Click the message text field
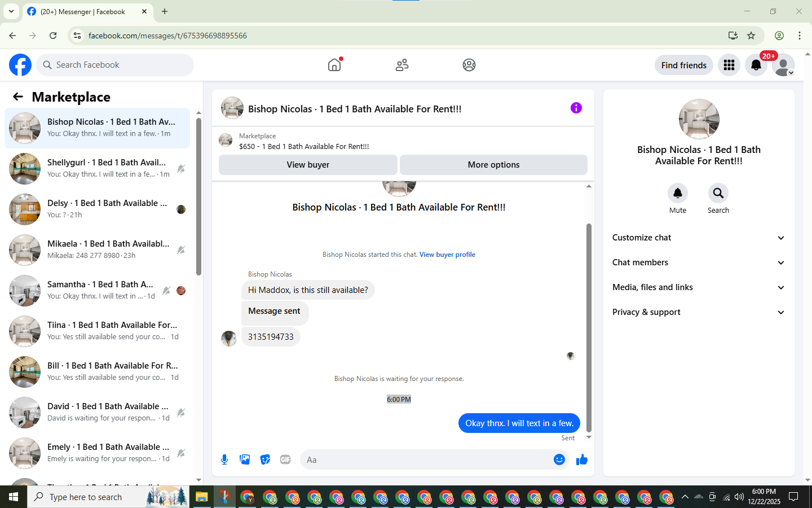This screenshot has width=812, height=508. coord(426,459)
